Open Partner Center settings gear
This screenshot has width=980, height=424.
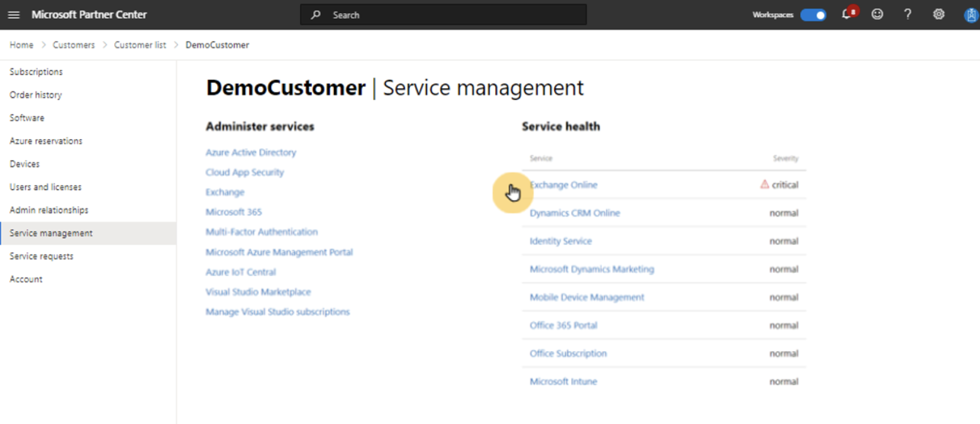click(x=938, y=14)
